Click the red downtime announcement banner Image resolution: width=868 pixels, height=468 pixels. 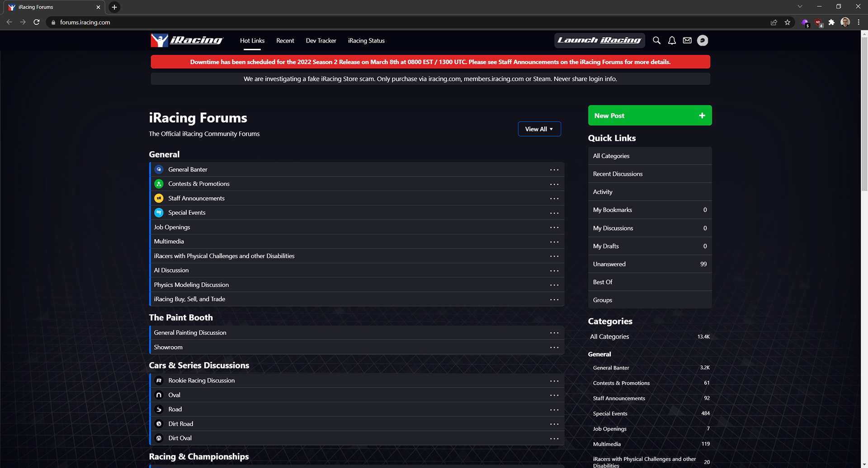(430, 62)
